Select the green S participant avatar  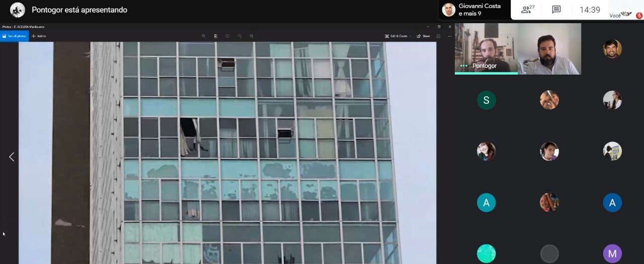tap(486, 100)
